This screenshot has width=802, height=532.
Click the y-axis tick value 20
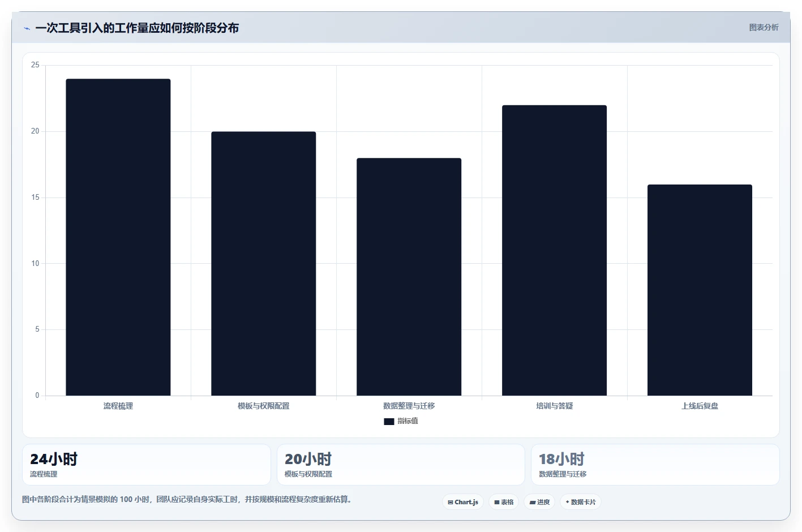[35, 131]
